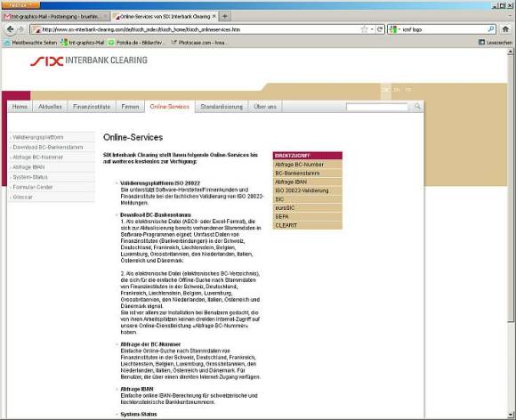
Task: Select the Online-Services von SIX Interbank tab
Action: click(165, 16)
